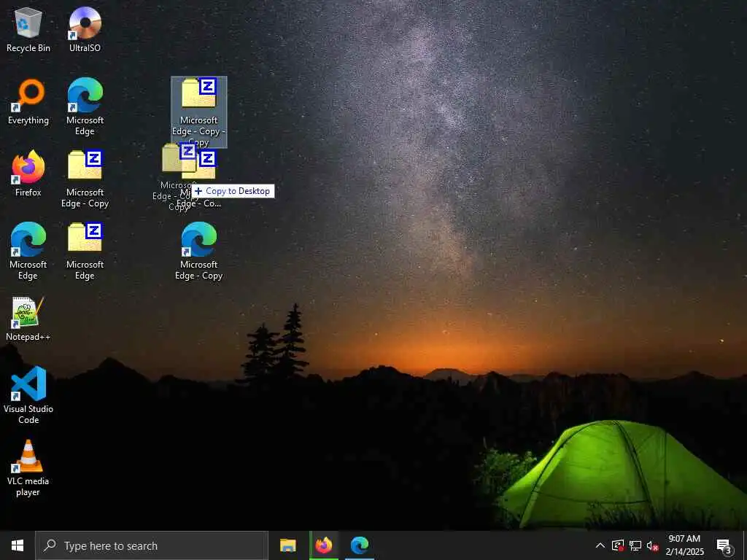Switch to Microsoft Edge on the taskbar
The height and width of the screenshot is (560, 747).
(x=360, y=545)
